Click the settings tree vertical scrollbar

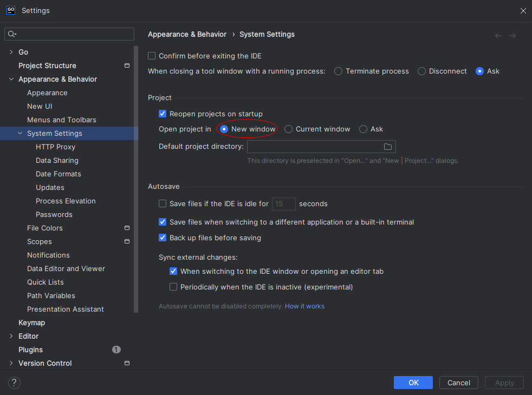[136, 180]
